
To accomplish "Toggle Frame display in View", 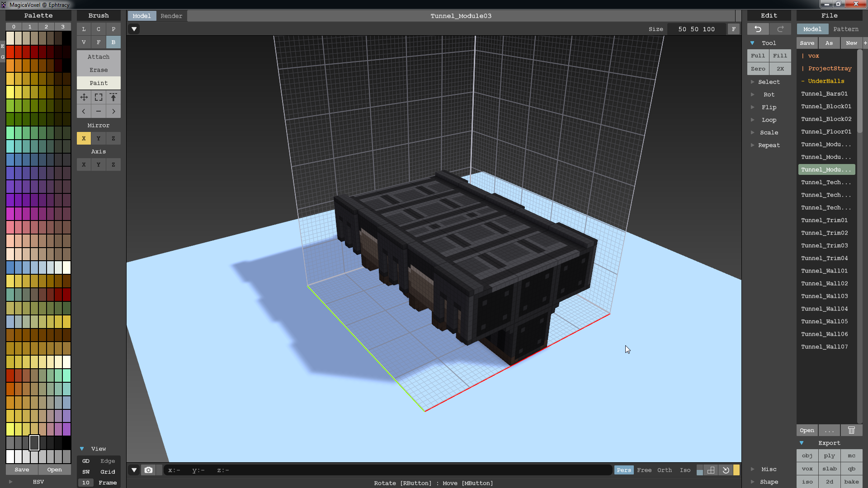I will (108, 483).
